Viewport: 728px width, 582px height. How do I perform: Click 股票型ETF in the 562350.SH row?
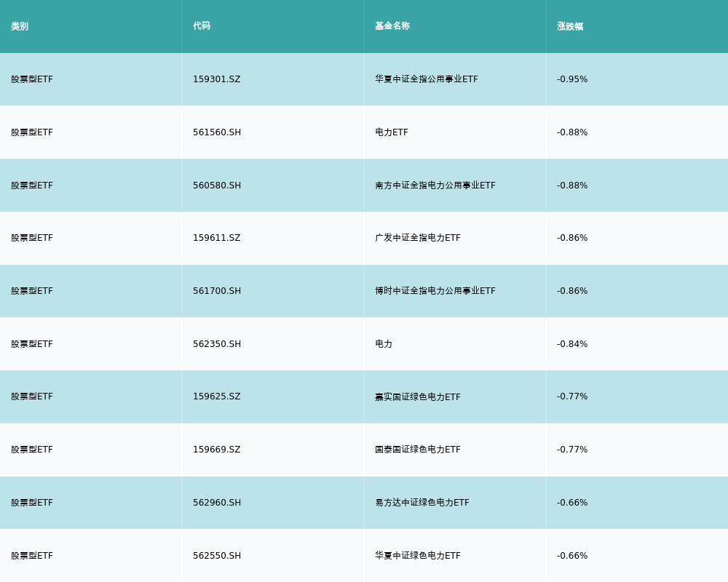tap(32, 344)
